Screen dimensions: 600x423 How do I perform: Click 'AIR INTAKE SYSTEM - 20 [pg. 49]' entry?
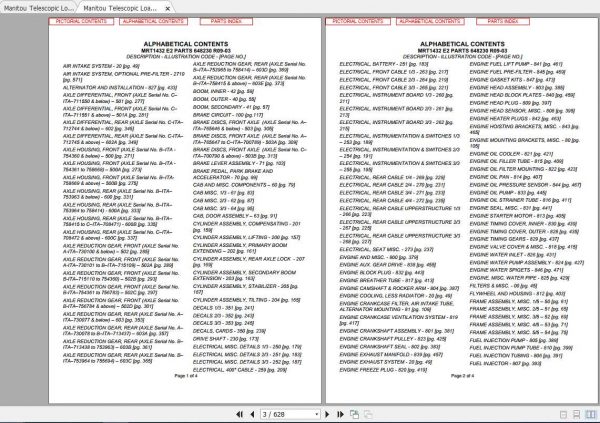[101, 66]
